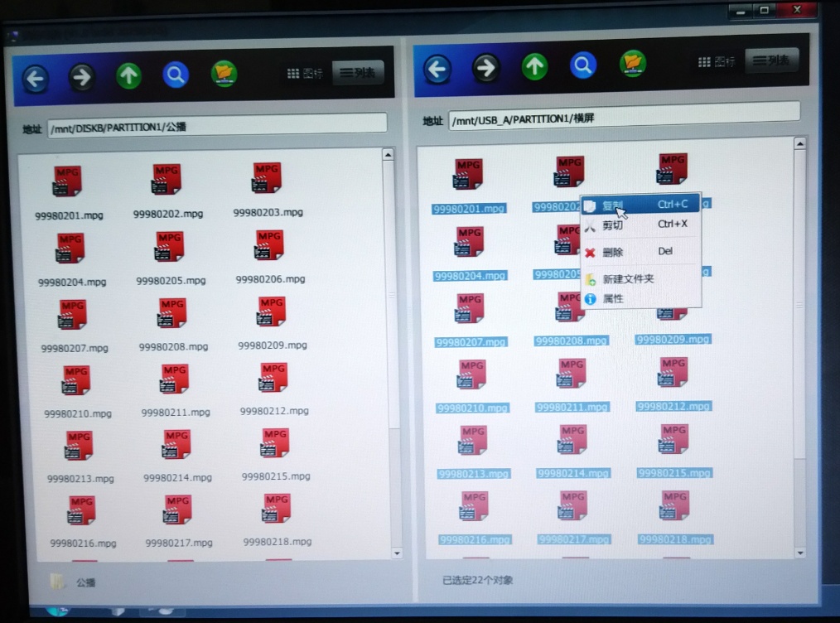The image size is (840, 623).
Task: Select 99980204.mpg icon in right USB pane
Action: point(469,242)
